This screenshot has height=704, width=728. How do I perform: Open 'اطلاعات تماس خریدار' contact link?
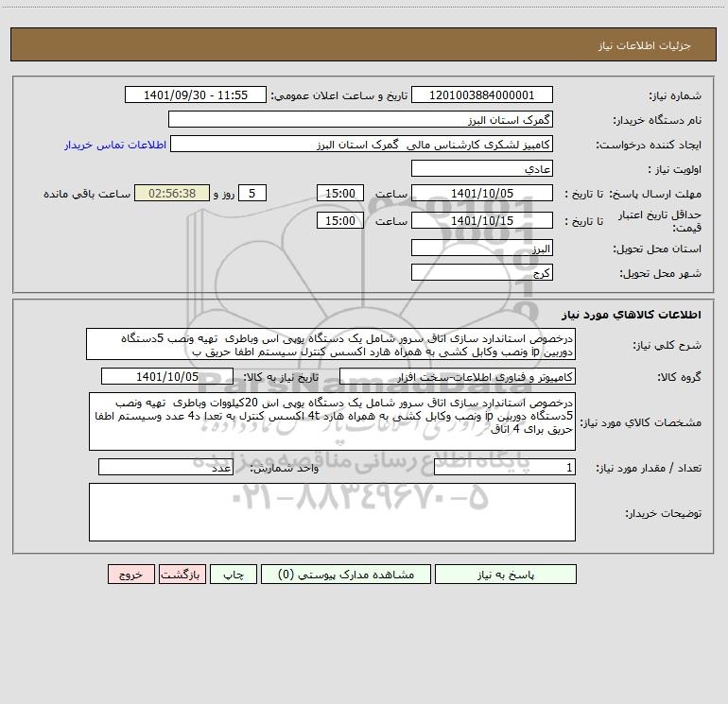coord(115,145)
